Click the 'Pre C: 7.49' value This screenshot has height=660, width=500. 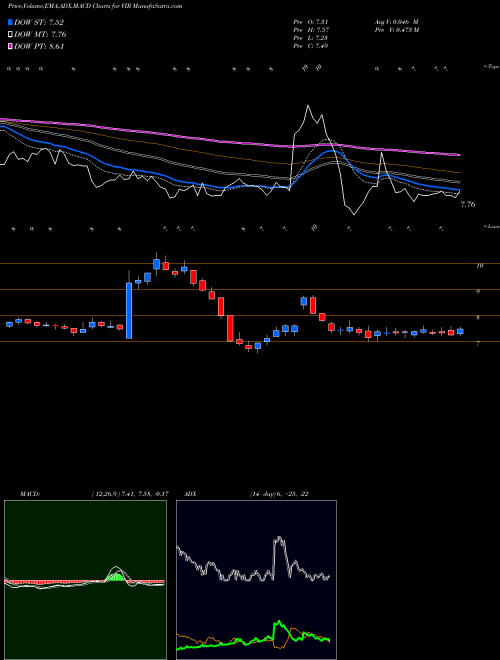311,45
